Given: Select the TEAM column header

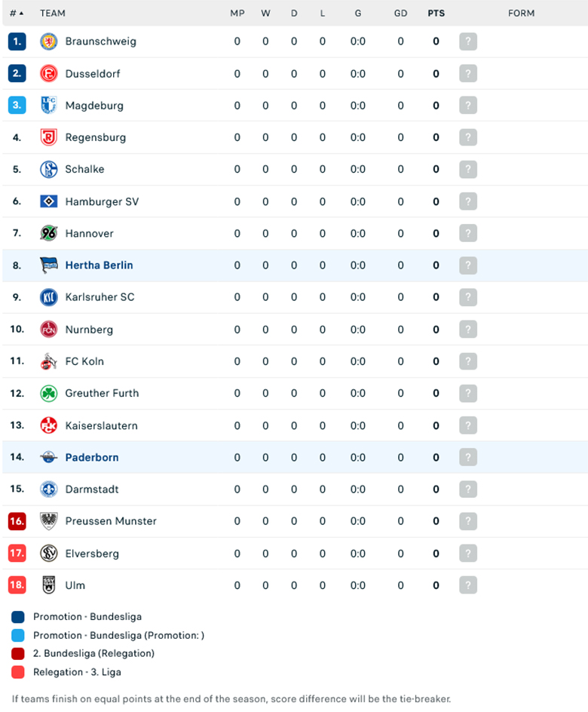Looking at the screenshot, I should (x=54, y=13).
